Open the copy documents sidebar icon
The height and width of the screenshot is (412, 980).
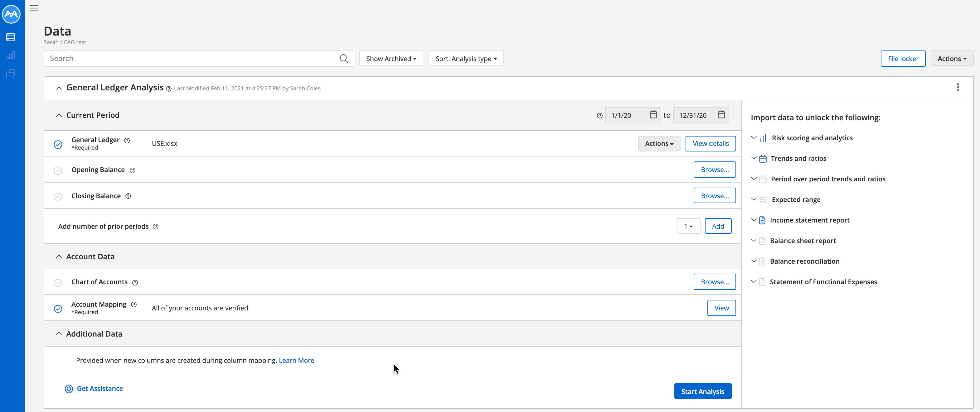click(11, 73)
